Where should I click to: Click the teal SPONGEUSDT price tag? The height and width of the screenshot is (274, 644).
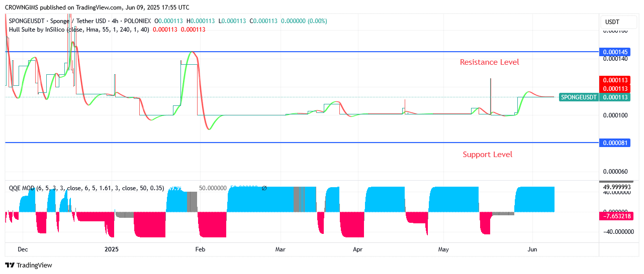[x=579, y=97]
